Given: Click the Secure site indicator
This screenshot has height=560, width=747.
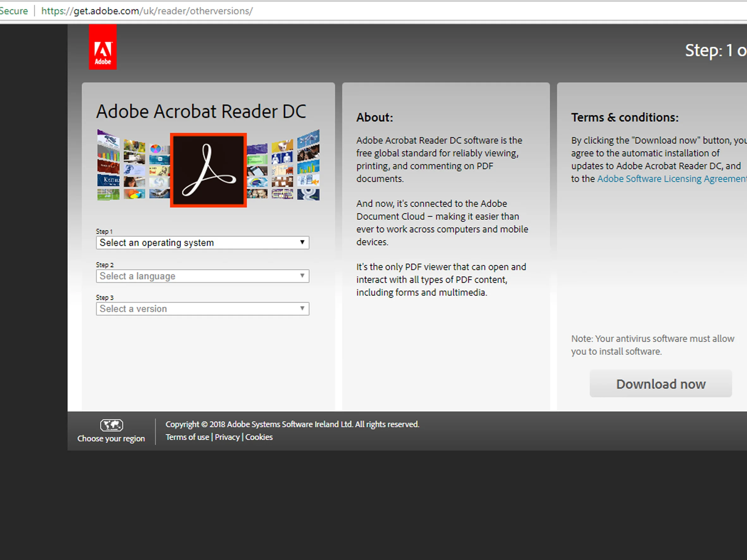Looking at the screenshot, I should (x=14, y=11).
